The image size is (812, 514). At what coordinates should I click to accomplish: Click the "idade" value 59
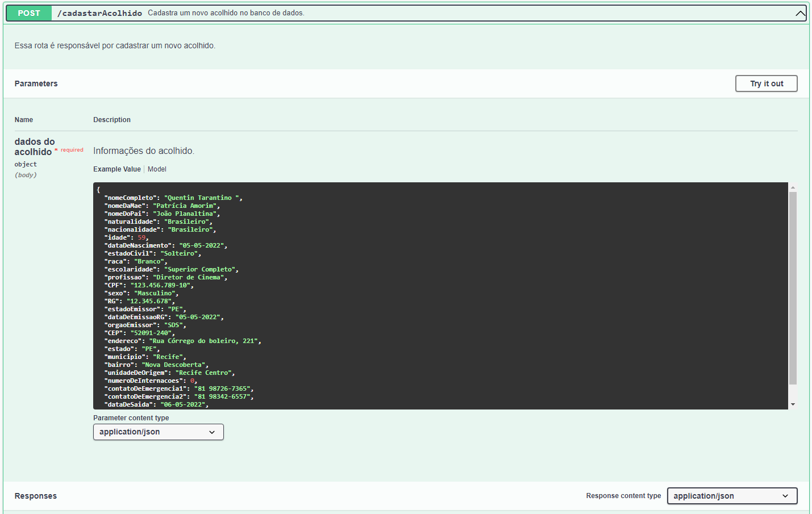tap(141, 237)
